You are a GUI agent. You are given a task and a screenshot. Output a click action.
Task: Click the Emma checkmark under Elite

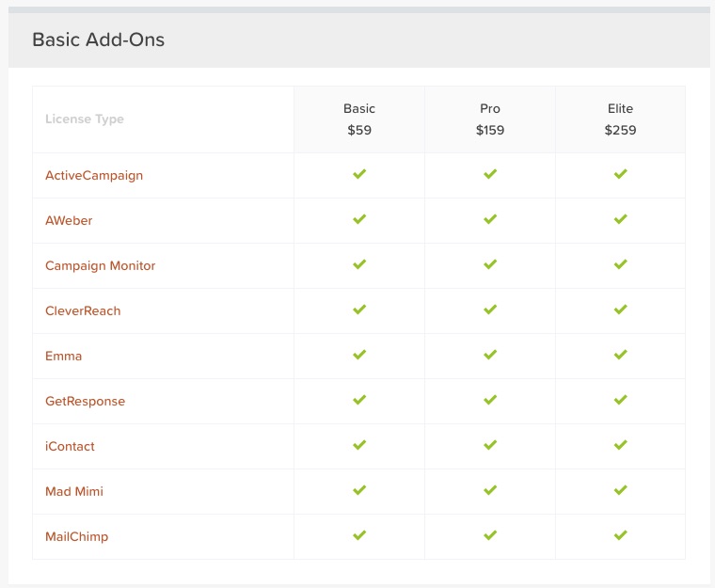point(621,355)
